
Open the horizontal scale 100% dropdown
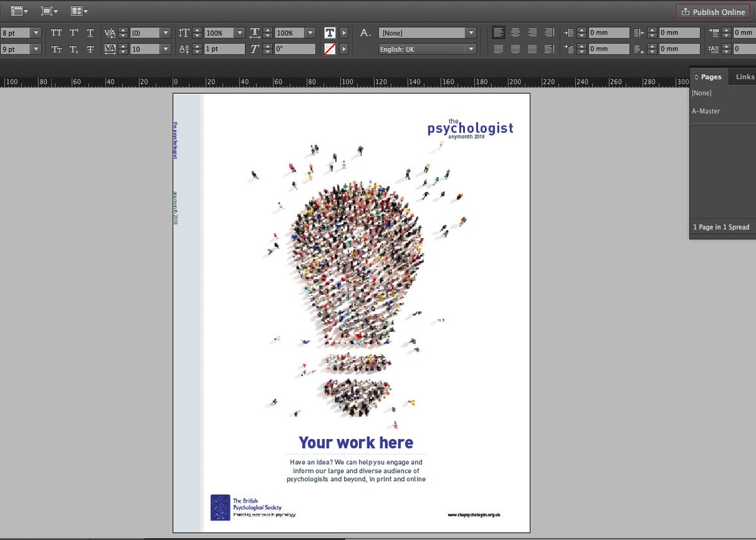(311, 33)
